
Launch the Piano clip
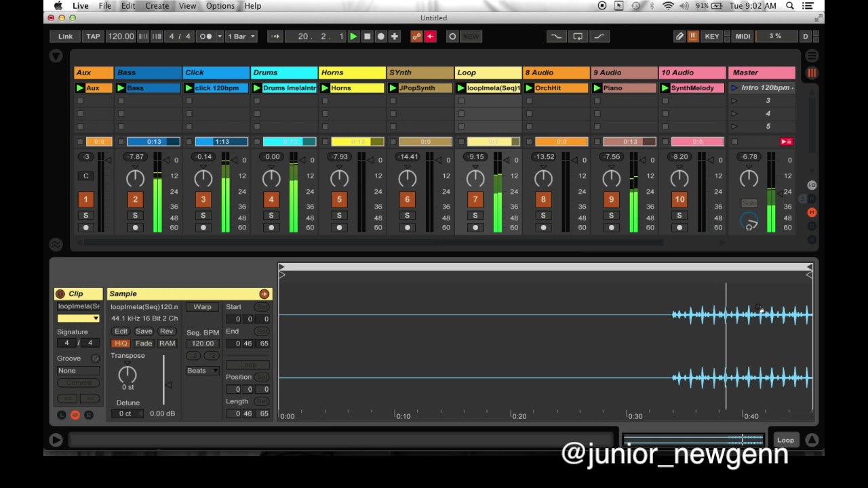click(597, 88)
